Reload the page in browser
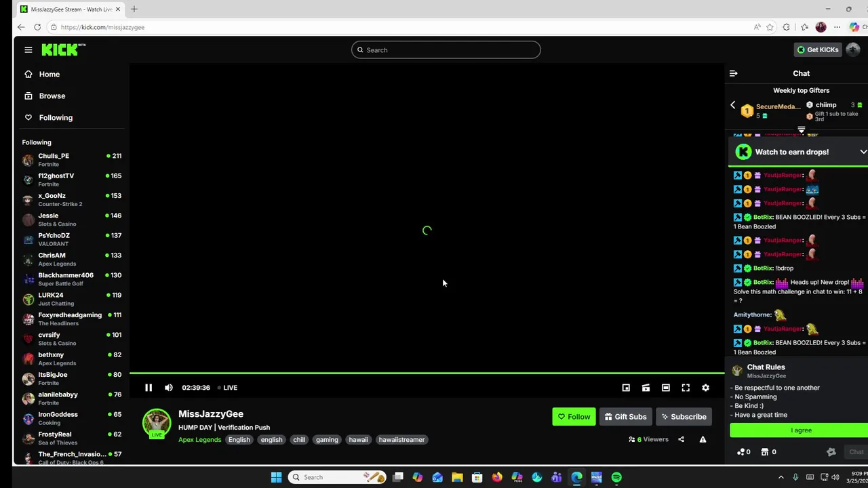 (x=37, y=27)
